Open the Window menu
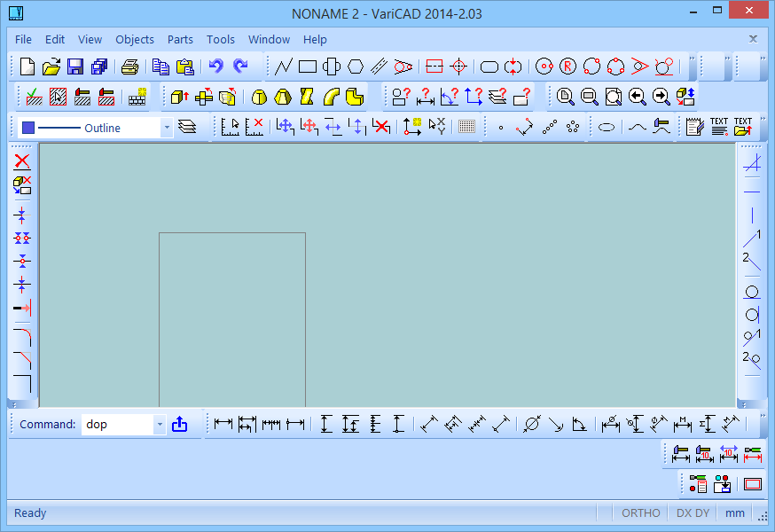The image size is (775, 532). tap(269, 40)
